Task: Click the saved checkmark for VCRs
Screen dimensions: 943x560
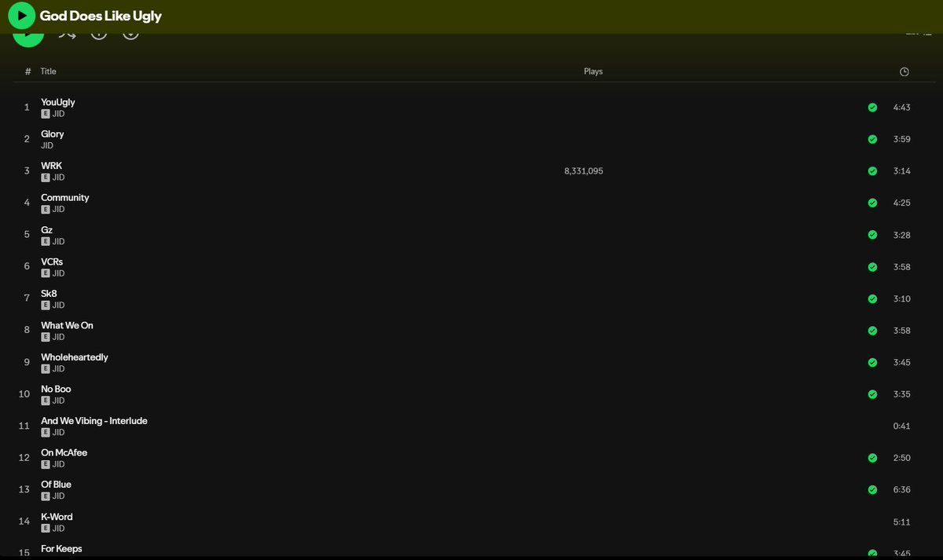Action: pyautogui.click(x=872, y=267)
